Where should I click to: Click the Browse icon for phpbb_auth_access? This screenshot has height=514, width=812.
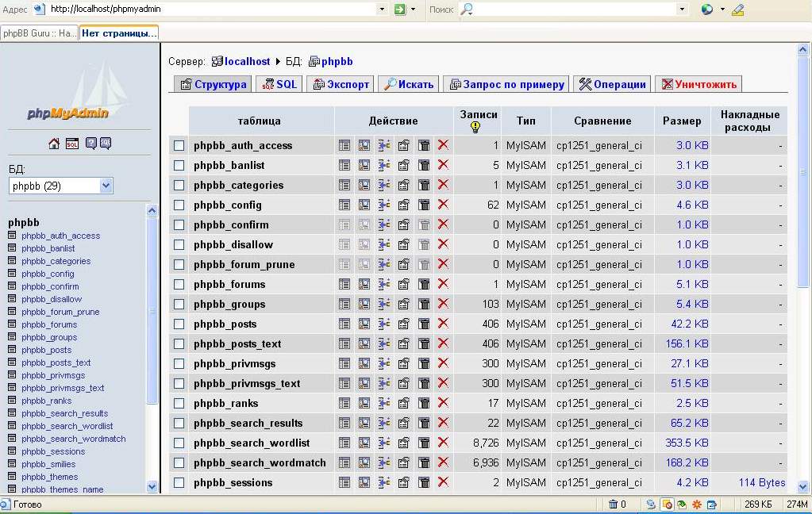tap(344, 145)
